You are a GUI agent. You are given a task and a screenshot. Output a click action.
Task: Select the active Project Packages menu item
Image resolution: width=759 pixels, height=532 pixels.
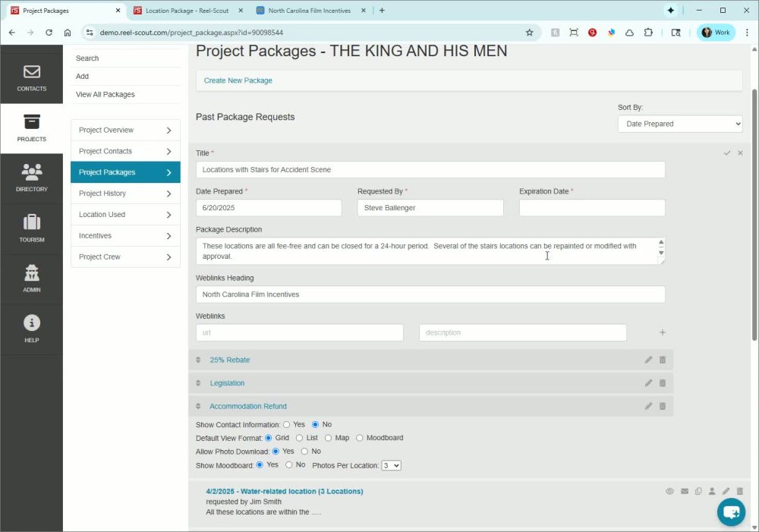click(125, 172)
